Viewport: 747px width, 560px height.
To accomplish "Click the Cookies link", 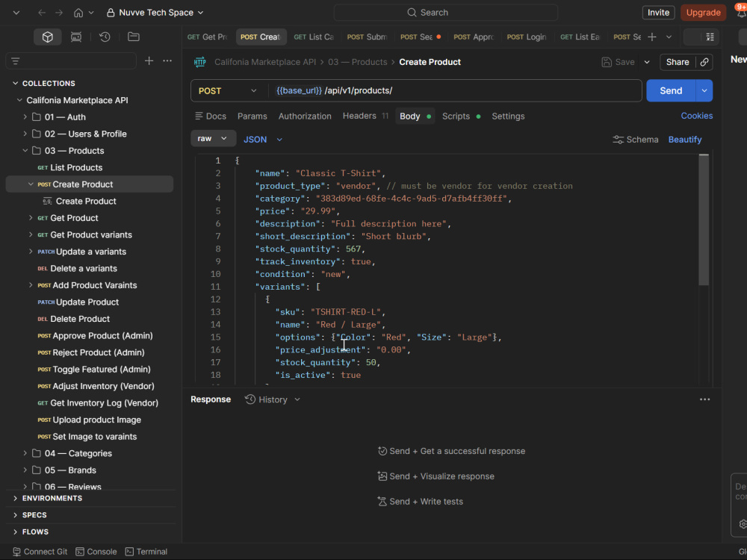I will click(x=696, y=116).
